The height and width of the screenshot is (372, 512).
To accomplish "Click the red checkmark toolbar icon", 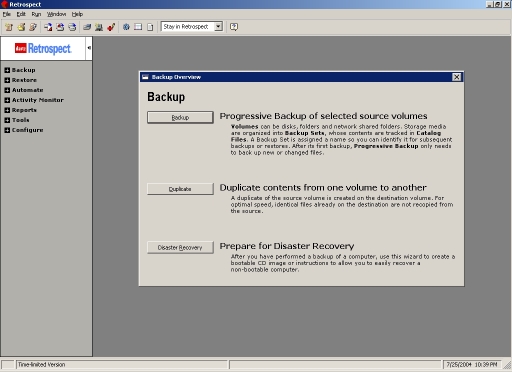I will [x=111, y=27].
